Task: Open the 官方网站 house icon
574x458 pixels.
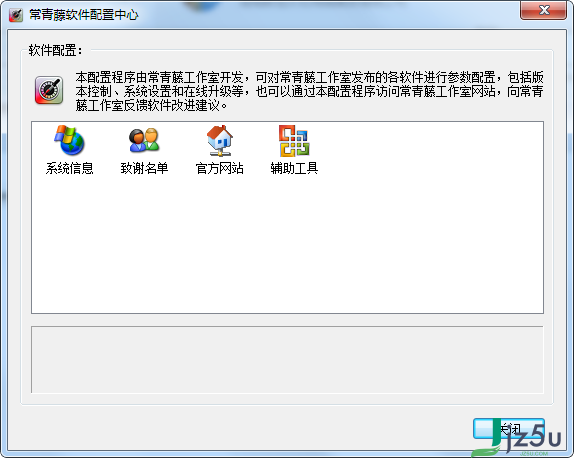Action: [x=219, y=141]
